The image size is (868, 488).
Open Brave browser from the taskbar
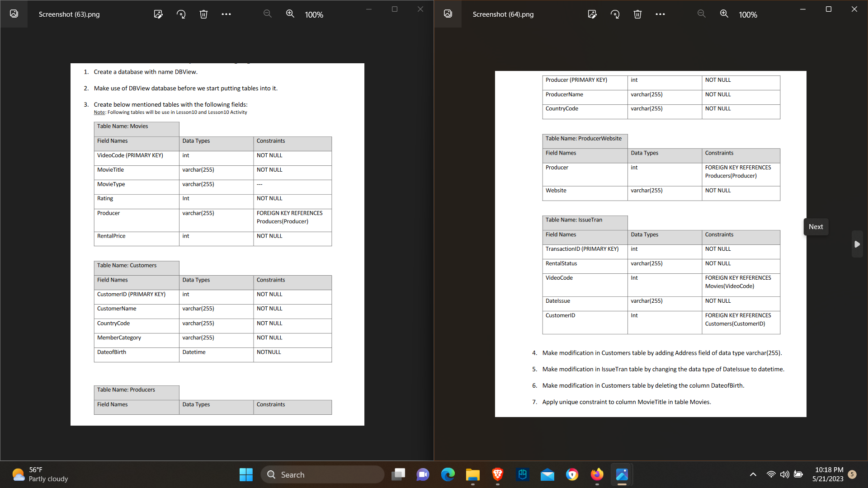[x=497, y=474]
